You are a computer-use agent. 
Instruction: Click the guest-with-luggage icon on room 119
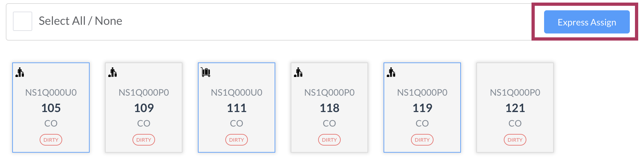(x=391, y=72)
